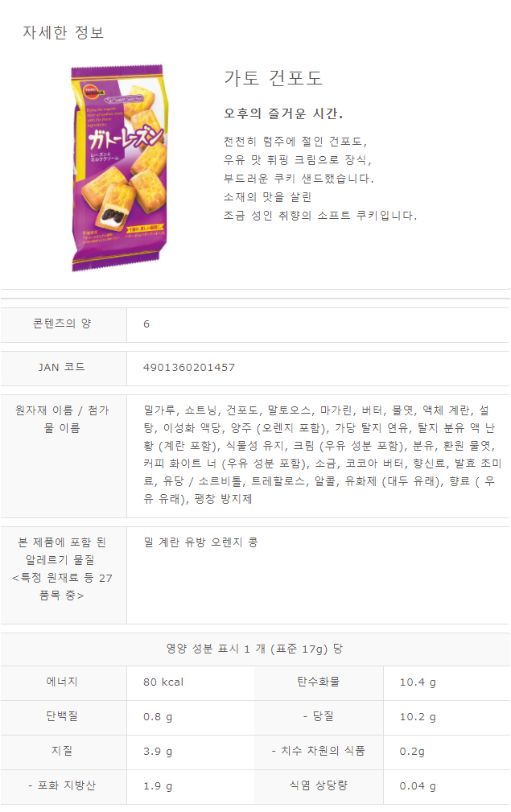
Task: Select the 가토 건포도 product title
Action: (x=274, y=78)
